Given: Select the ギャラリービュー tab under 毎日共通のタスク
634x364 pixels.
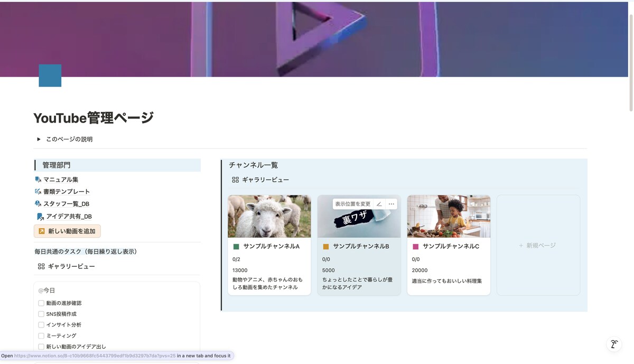Looking at the screenshot, I should (66, 266).
